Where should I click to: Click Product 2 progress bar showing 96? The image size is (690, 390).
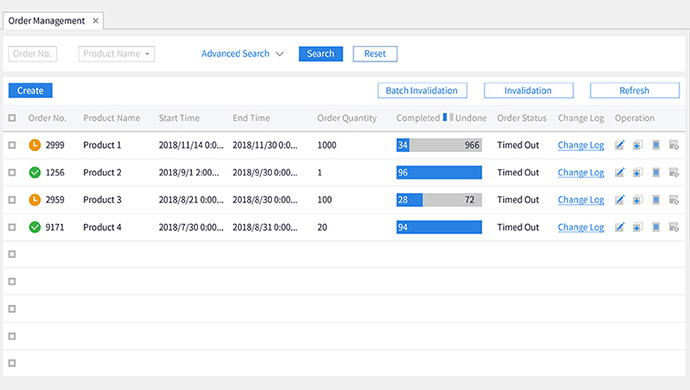[439, 173]
